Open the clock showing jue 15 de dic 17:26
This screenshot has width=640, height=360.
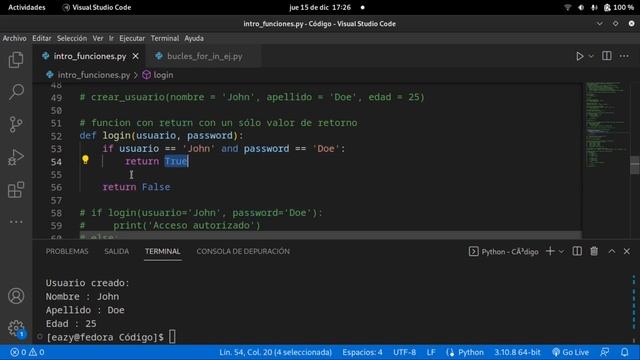pyautogui.click(x=320, y=7)
